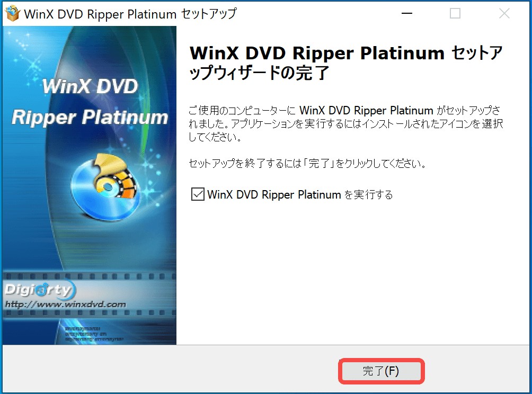This screenshot has width=532, height=394.
Task: Close the setup wizard window
Action: [504, 14]
